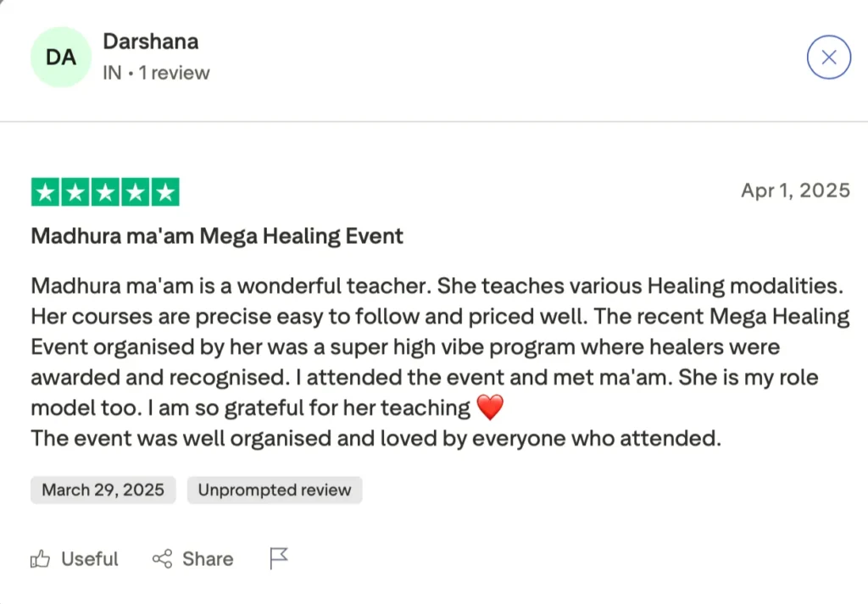Click the review title "Madhura ma'am Mega Healing Event"
The height and width of the screenshot is (604, 868).
coord(217,236)
